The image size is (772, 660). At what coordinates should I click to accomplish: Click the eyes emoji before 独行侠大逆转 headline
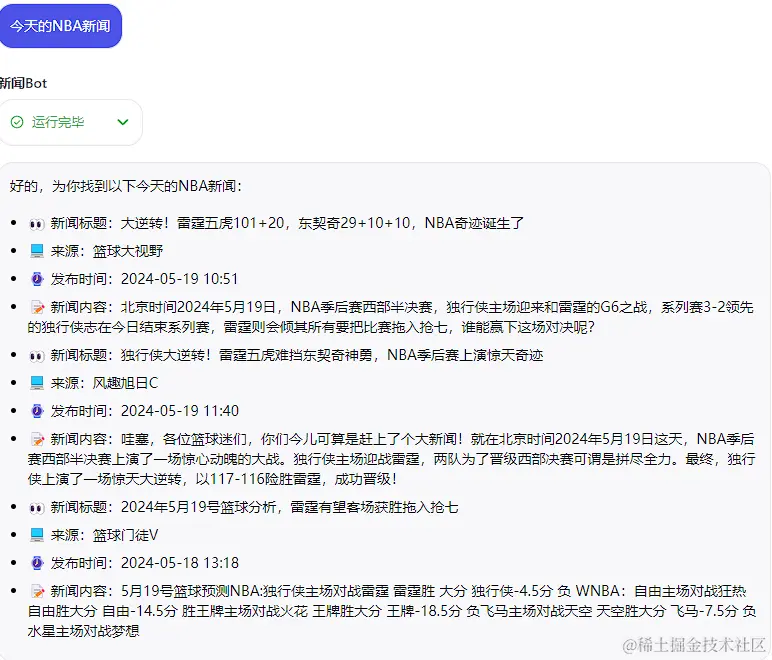click(37, 356)
